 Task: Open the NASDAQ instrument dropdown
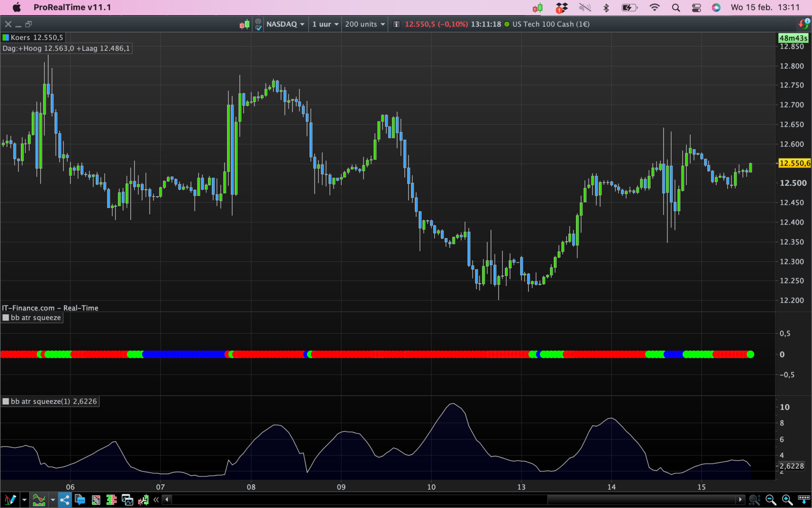coord(285,24)
